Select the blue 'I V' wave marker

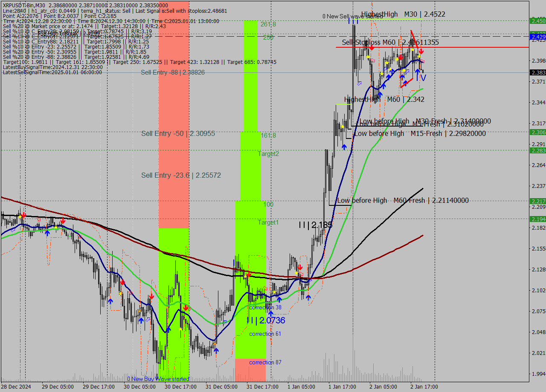[421, 78]
